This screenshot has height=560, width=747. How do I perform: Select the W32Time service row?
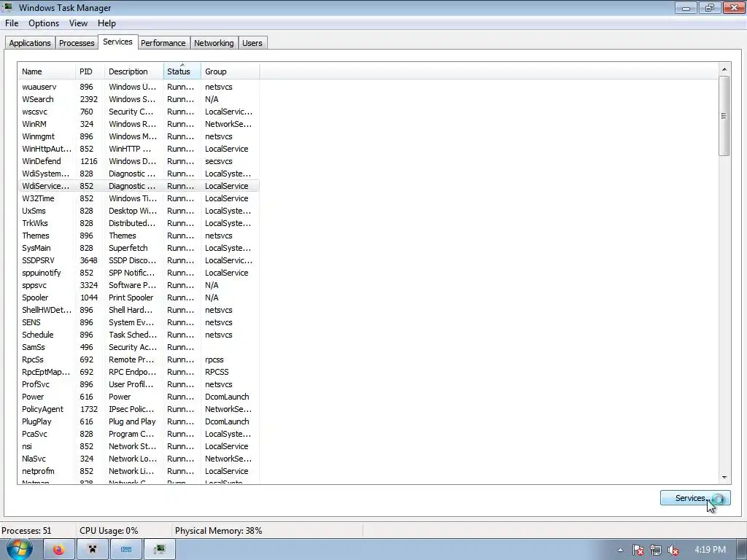(139, 198)
